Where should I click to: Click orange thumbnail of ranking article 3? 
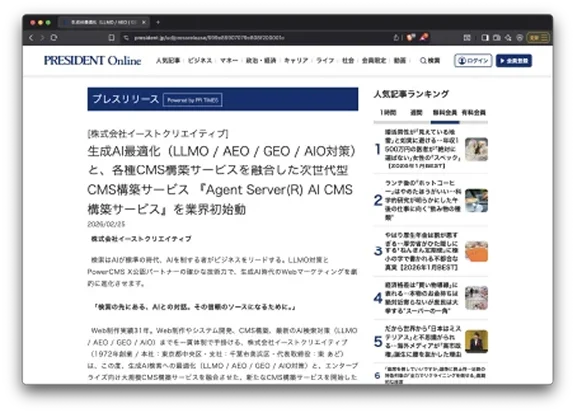pyautogui.click(x=476, y=252)
